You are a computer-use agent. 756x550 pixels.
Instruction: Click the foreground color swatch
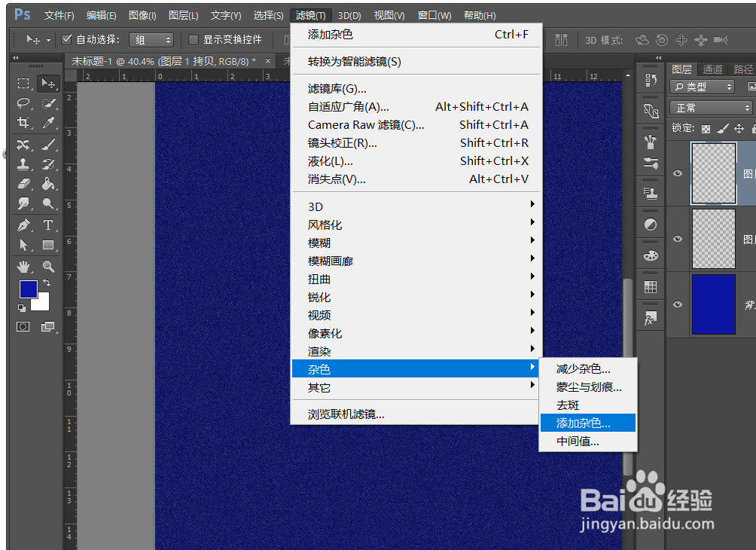coord(29,289)
